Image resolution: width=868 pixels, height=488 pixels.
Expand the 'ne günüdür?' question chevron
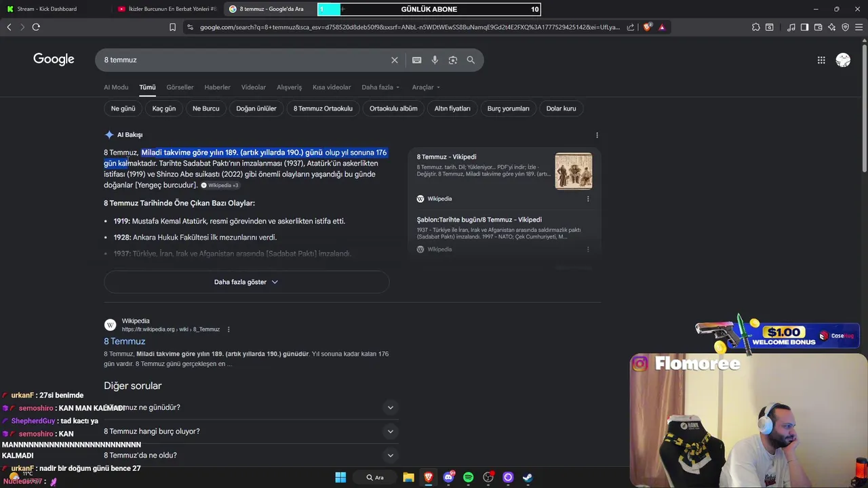390,407
